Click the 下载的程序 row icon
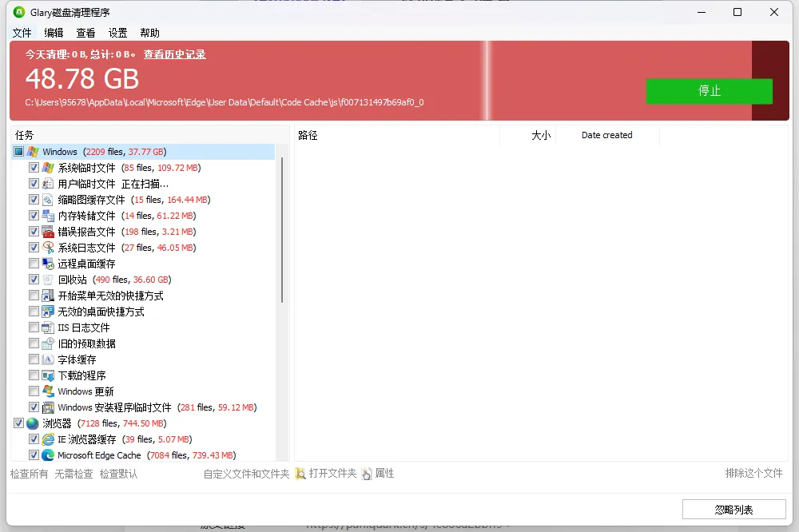 [48, 375]
